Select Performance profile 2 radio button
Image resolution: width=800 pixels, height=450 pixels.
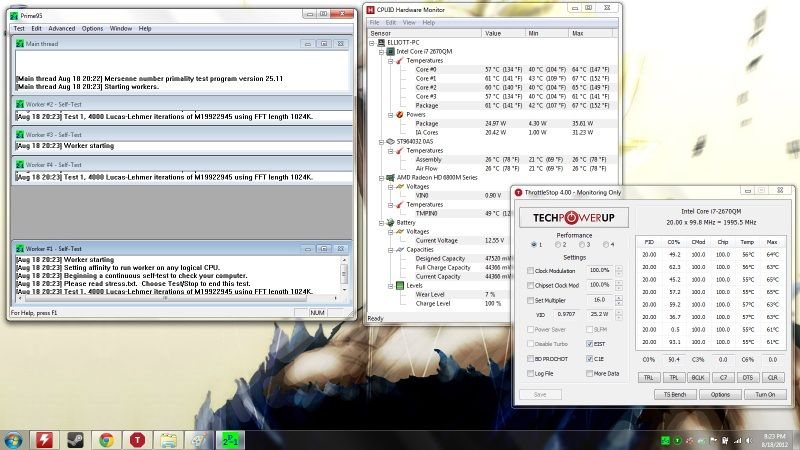click(557, 245)
